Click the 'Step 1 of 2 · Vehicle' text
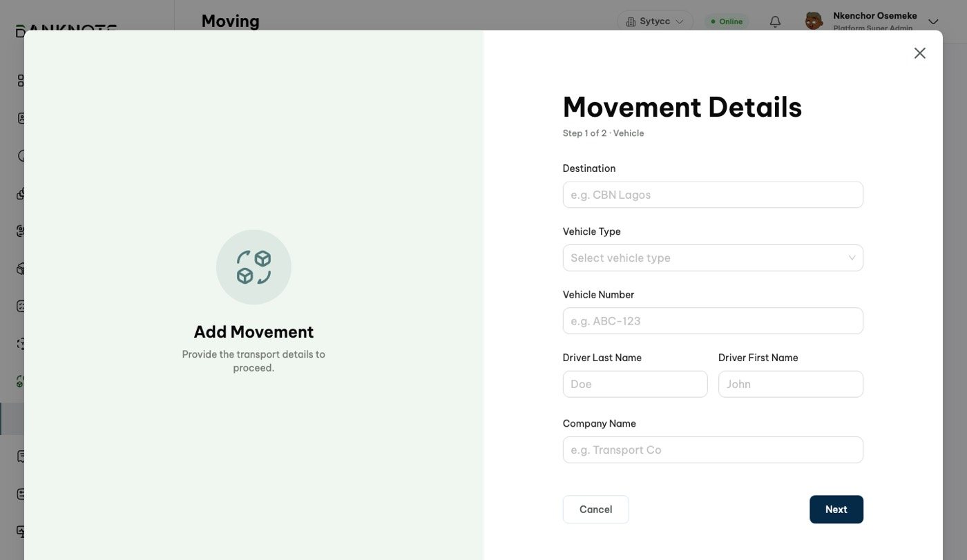Viewport: 967px width, 560px height. point(603,133)
